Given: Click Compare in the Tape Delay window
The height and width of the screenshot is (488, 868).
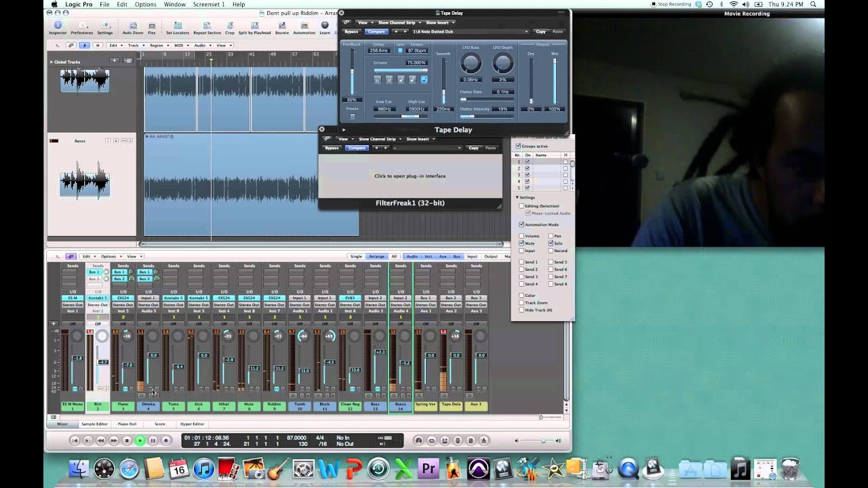Looking at the screenshot, I should [376, 32].
